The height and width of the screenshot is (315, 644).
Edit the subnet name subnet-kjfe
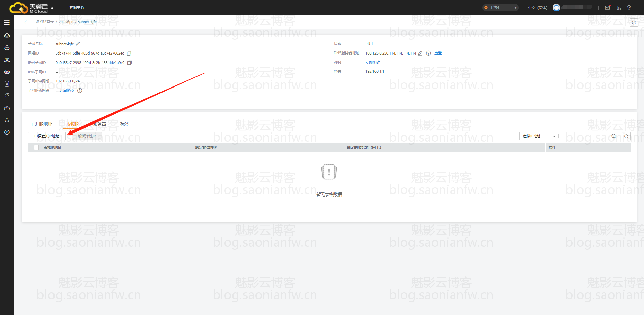[78, 44]
